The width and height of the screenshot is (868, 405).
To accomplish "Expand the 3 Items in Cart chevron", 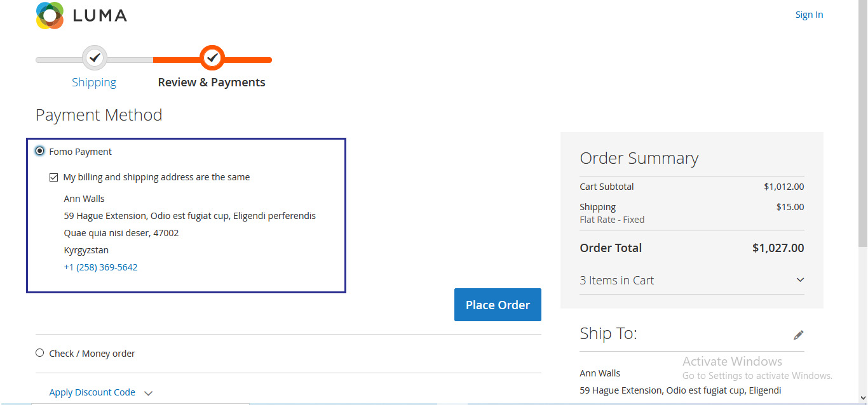I will click(800, 280).
